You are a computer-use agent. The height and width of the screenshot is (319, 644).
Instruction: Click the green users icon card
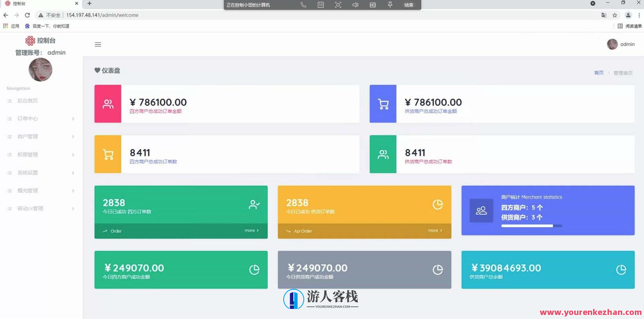(x=383, y=154)
